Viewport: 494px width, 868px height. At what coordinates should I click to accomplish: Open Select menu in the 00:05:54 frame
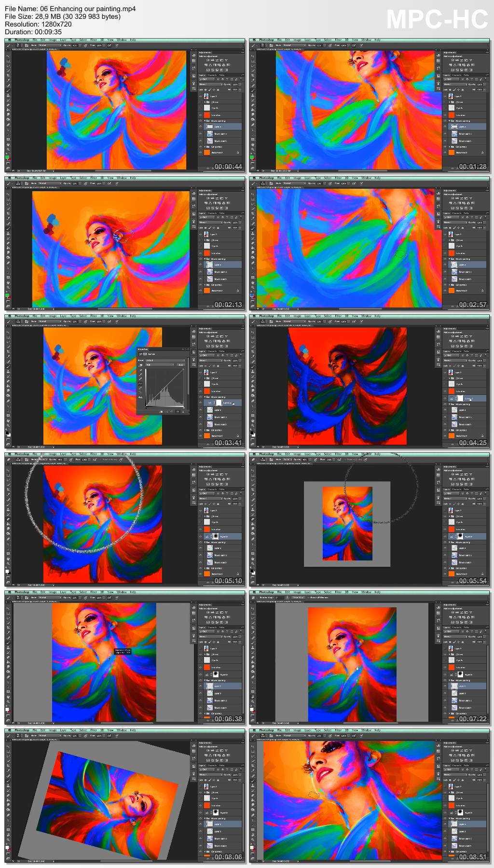pos(328,454)
